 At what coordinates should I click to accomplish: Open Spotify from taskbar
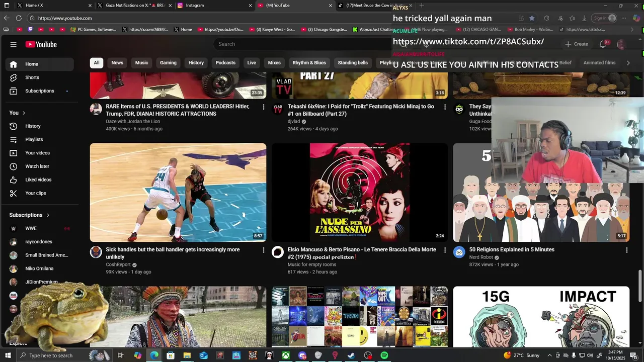point(384,355)
